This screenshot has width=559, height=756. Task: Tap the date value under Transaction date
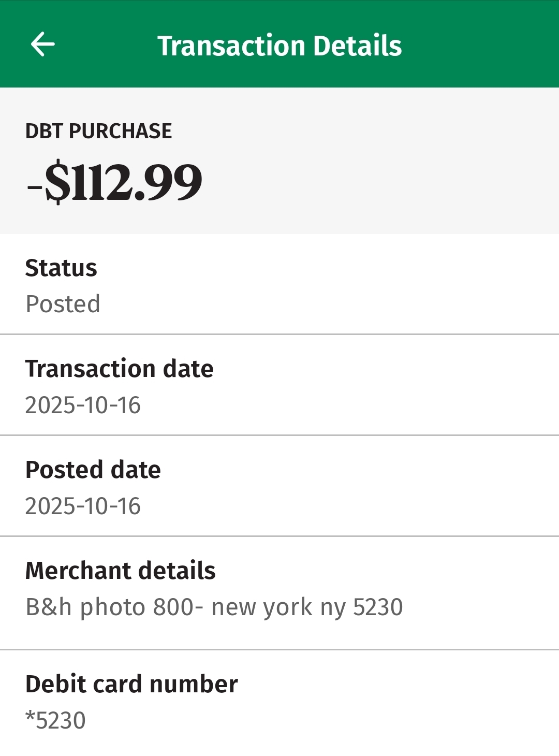[83, 405]
